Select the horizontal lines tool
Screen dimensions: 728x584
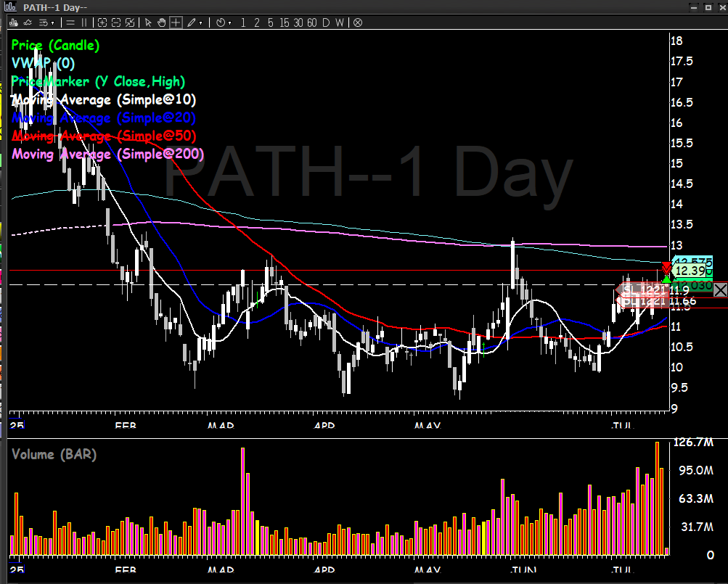[x=70, y=22]
